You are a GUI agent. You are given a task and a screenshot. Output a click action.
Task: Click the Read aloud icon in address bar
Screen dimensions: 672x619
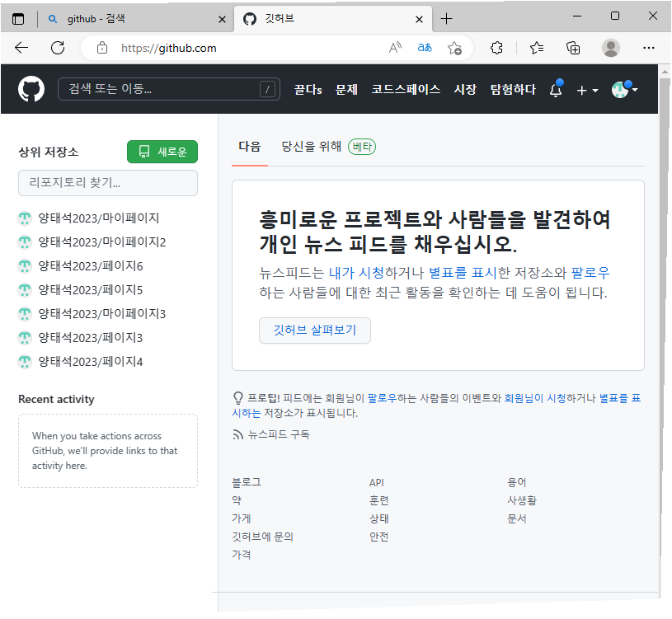(x=395, y=48)
